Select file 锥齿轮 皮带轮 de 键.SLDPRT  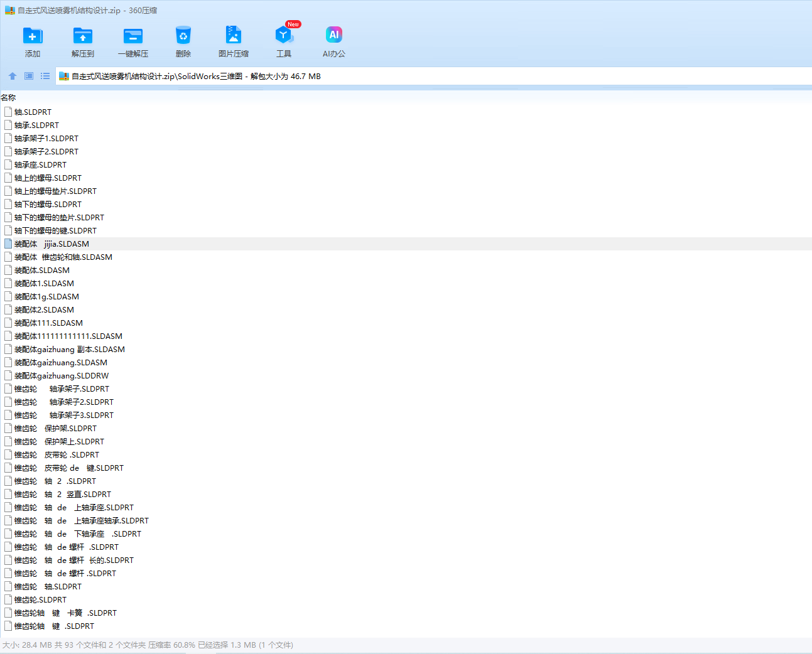coord(69,468)
